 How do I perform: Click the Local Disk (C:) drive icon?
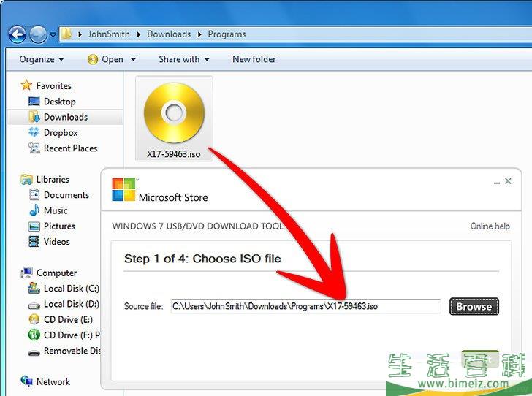[34, 288]
